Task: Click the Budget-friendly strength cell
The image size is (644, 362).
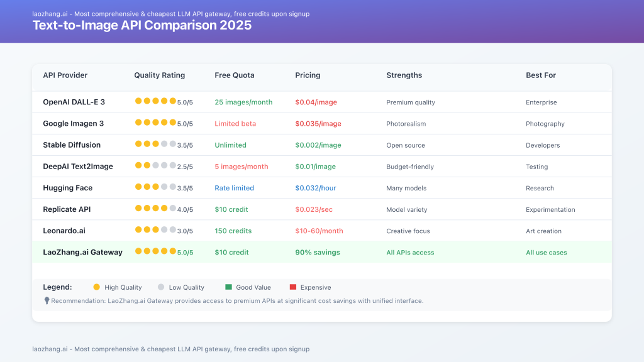Action: coord(410,167)
